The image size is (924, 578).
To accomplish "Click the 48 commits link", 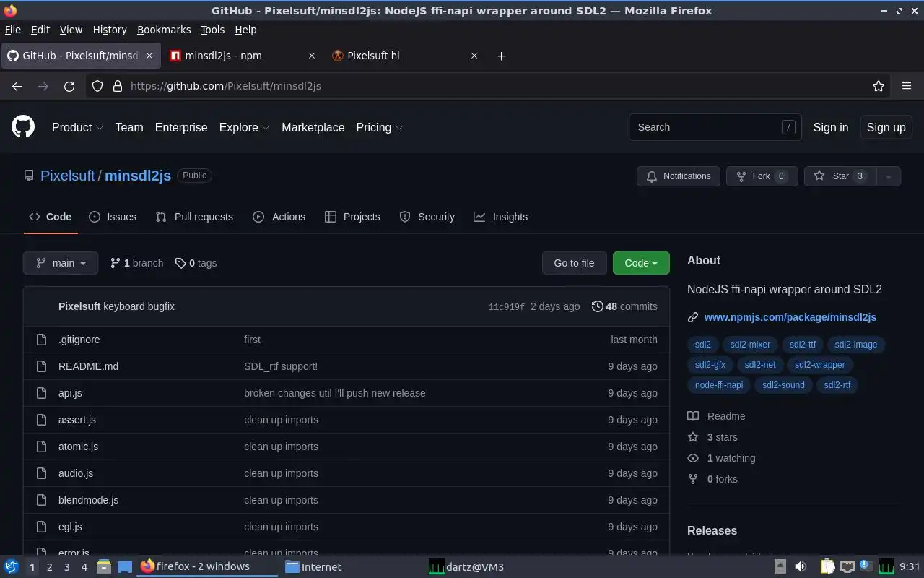I will (x=624, y=306).
